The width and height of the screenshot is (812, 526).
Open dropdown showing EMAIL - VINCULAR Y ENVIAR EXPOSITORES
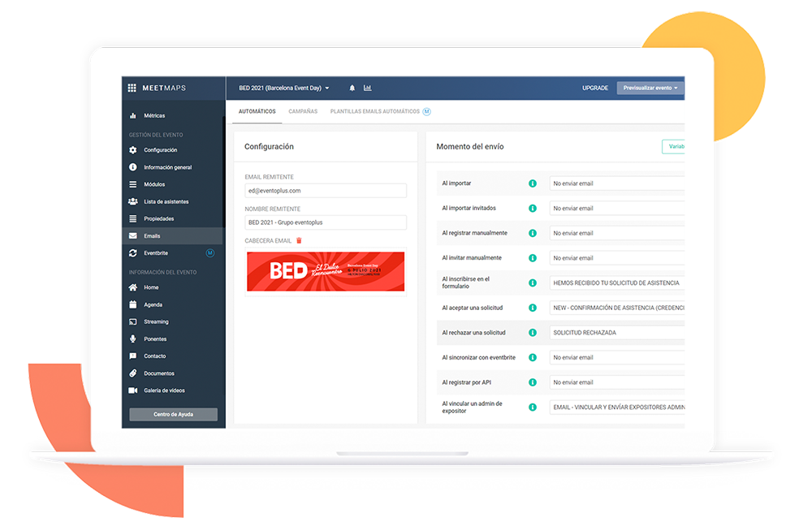click(617, 407)
